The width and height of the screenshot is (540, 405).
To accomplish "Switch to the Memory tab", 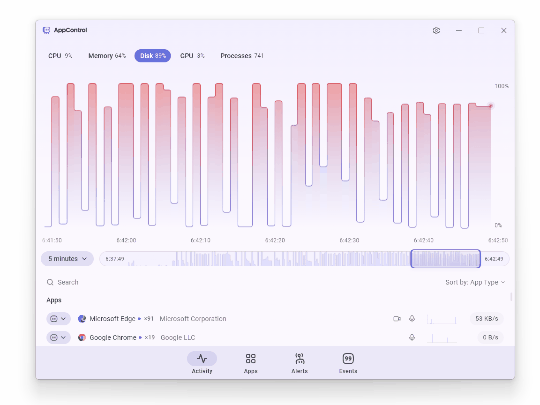I will coord(107,55).
